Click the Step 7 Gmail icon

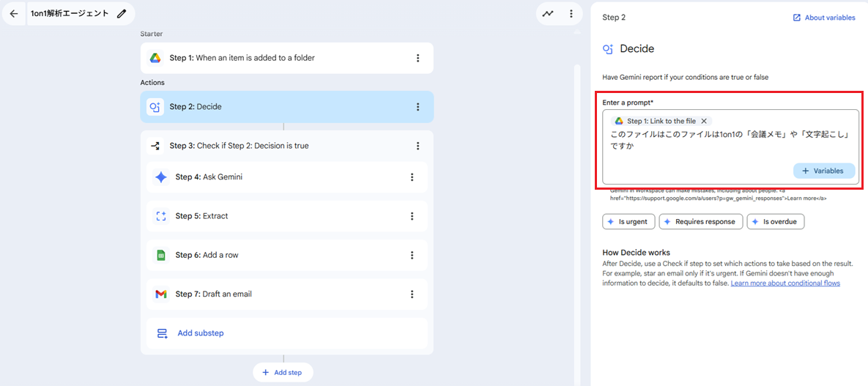(161, 294)
